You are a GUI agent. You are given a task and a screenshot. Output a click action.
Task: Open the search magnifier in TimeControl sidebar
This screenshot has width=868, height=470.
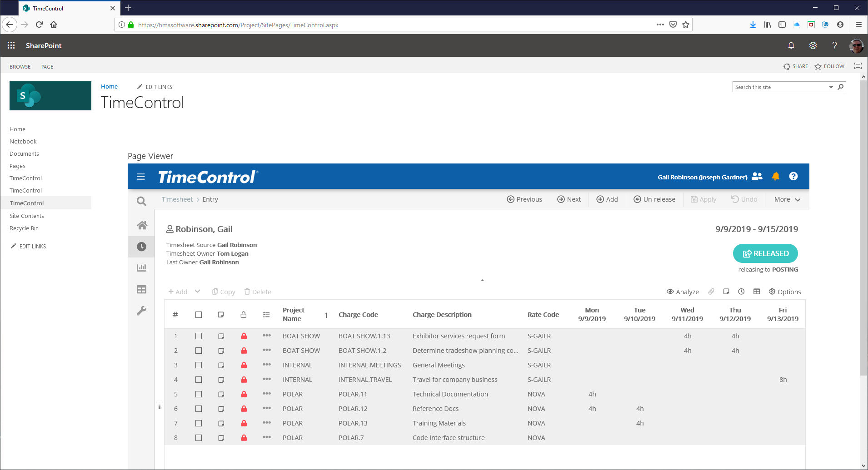(x=141, y=201)
